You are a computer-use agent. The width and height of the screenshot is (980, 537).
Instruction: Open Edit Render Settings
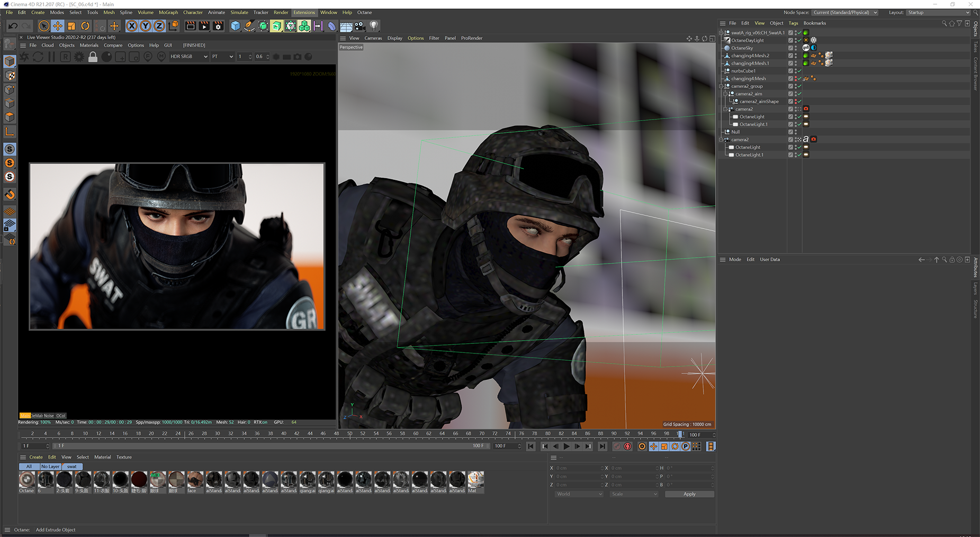click(218, 25)
